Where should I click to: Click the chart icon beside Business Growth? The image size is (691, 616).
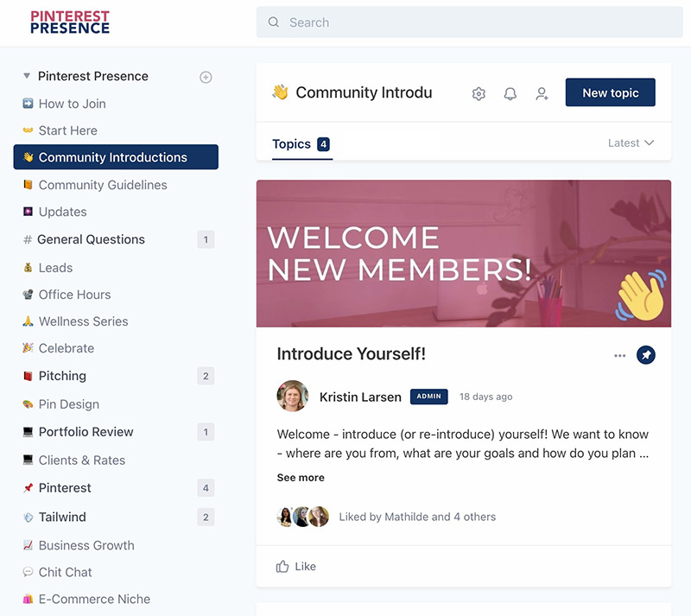(x=28, y=545)
